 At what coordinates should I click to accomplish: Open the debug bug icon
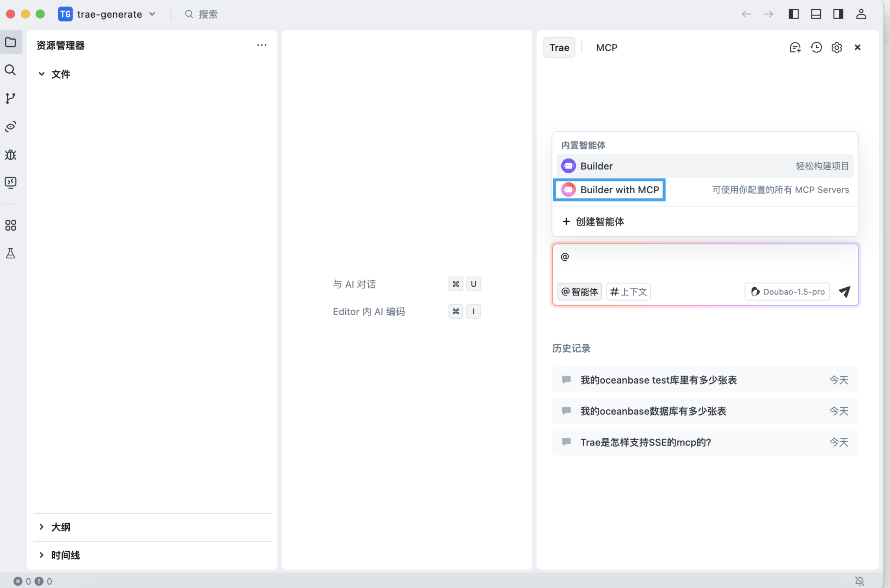click(10, 154)
